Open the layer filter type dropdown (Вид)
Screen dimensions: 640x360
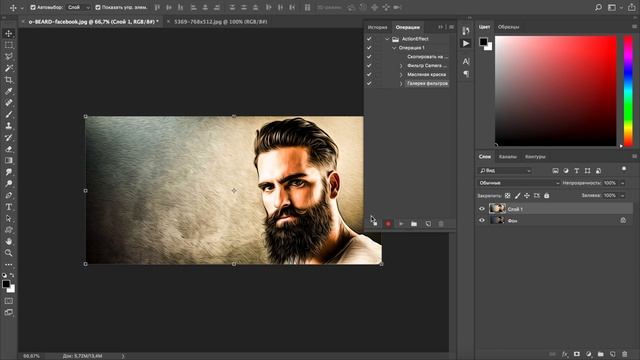pyautogui.click(x=504, y=171)
